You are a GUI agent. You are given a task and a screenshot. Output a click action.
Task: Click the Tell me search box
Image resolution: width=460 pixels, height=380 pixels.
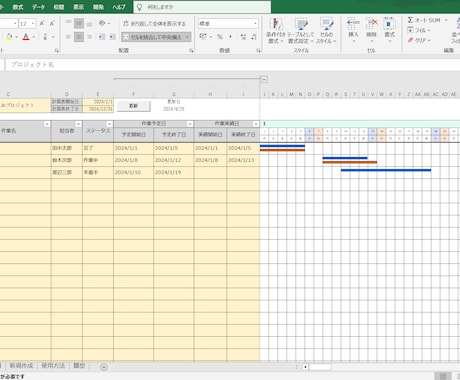[x=202, y=7]
